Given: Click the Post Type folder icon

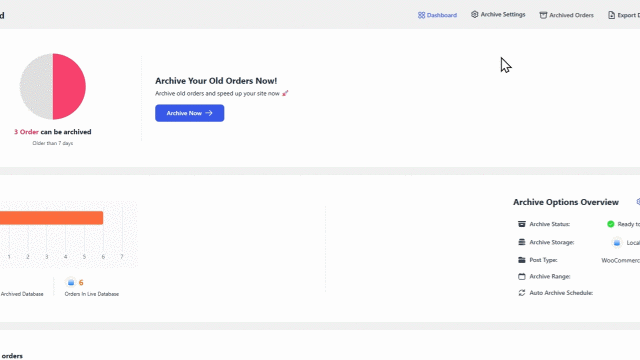Looking at the screenshot, I should [522, 260].
